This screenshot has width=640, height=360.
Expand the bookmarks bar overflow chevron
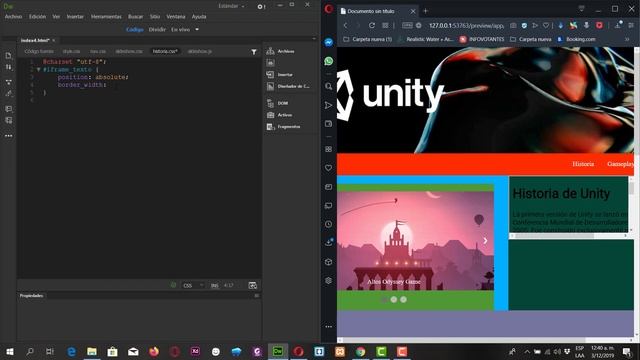pyautogui.click(x=627, y=39)
